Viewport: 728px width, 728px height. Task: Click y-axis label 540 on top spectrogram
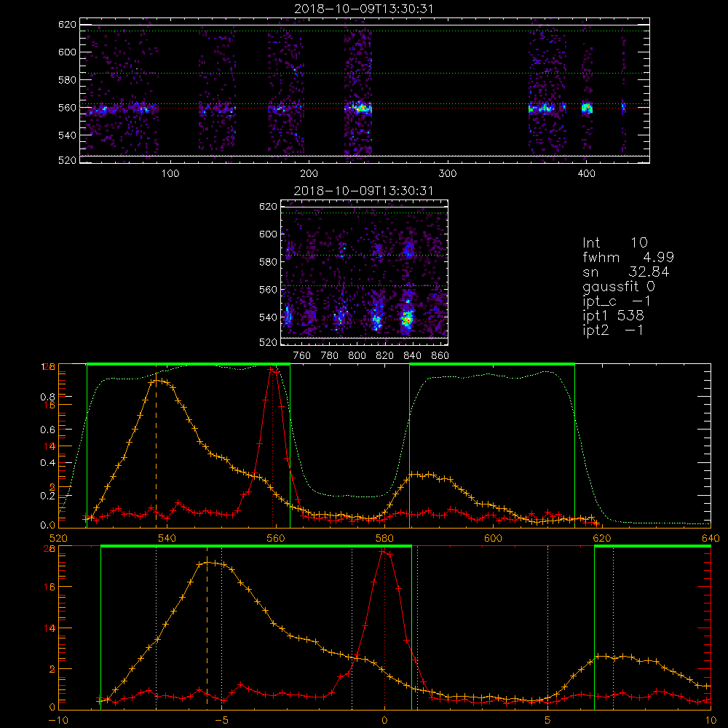[67, 135]
